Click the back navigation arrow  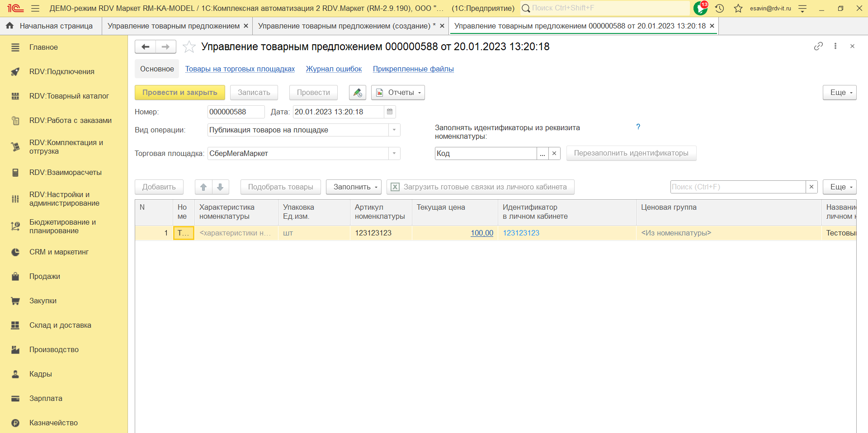coord(145,47)
